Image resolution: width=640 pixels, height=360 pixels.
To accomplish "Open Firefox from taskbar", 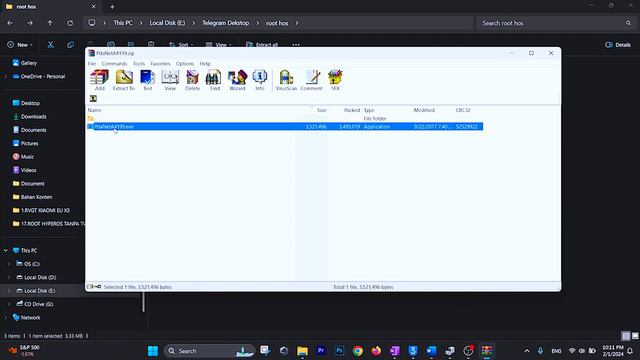I will pyautogui.click(x=376, y=351).
